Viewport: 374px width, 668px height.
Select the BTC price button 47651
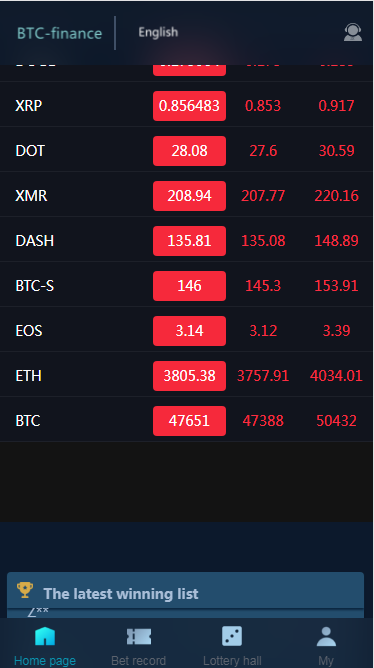tap(189, 421)
